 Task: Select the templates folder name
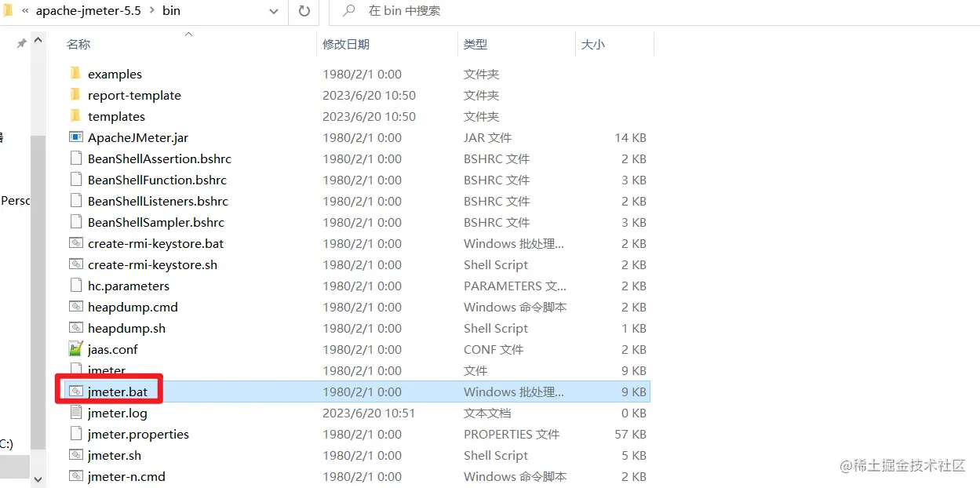116,116
